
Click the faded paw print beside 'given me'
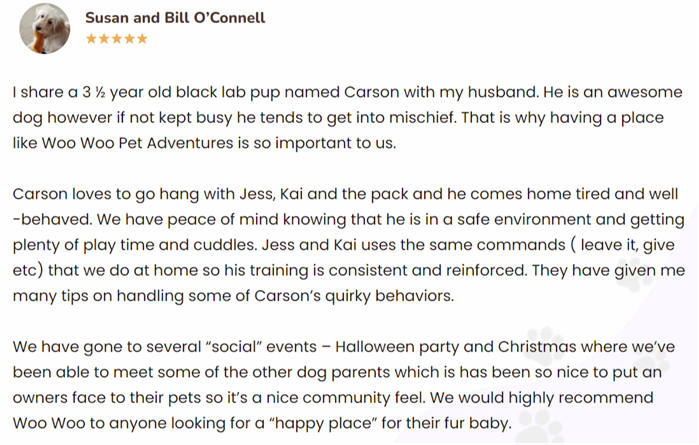click(x=635, y=276)
